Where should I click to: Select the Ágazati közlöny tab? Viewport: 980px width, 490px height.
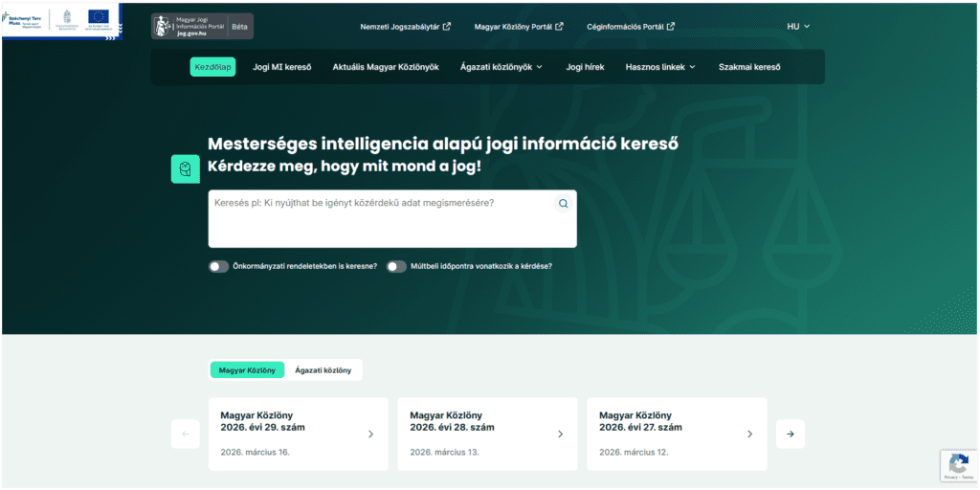323,370
